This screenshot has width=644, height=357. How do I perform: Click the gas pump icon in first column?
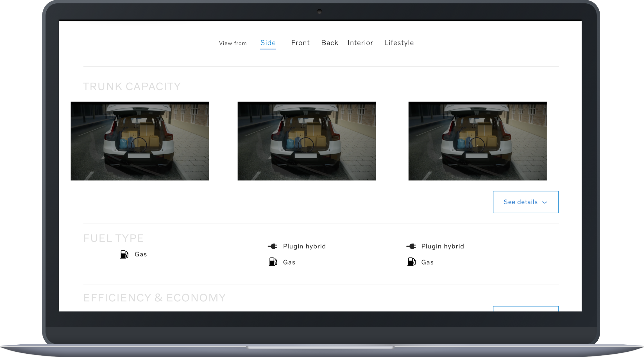(x=124, y=254)
